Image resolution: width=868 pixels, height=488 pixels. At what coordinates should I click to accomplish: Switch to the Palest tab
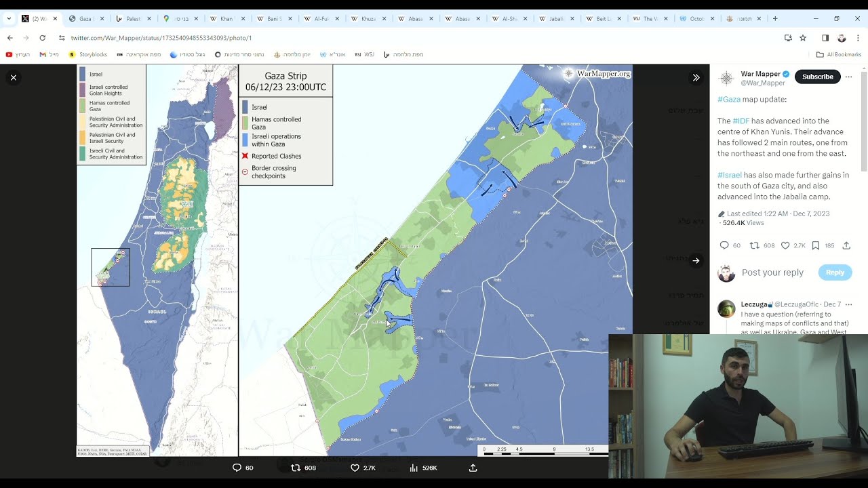[133, 18]
